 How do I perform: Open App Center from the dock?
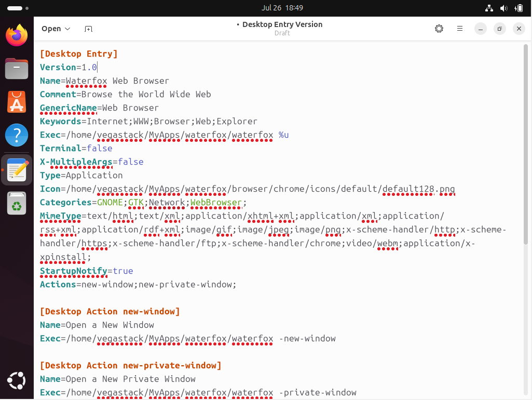tap(17, 102)
